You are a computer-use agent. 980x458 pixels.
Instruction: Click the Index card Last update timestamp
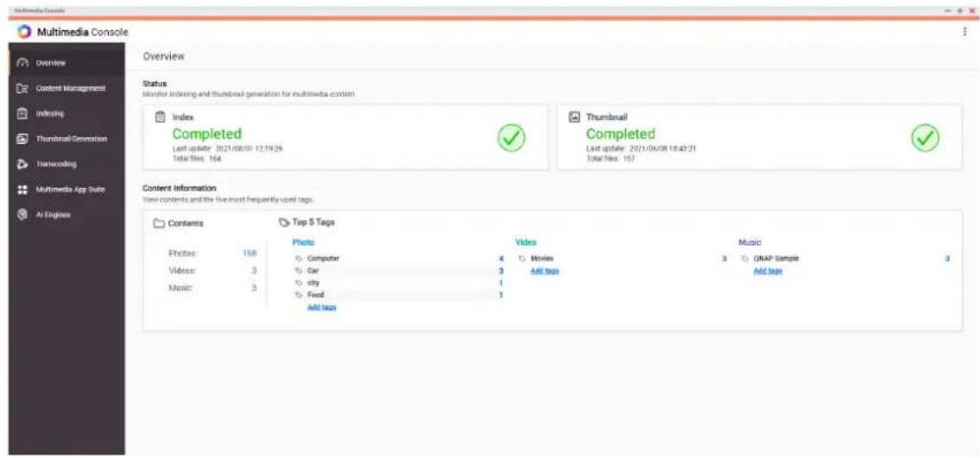pyautogui.click(x=228, y=148)
